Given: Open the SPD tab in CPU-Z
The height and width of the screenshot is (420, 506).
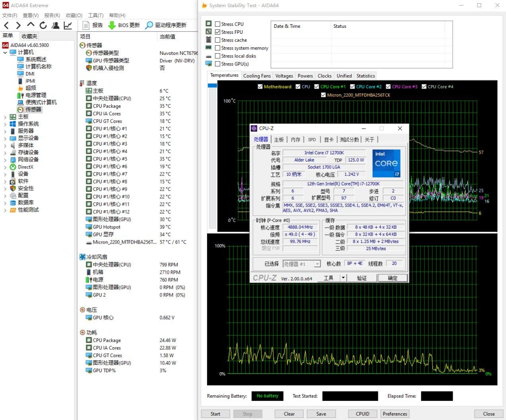Looking at the screenshot, I should pos(312,139).
